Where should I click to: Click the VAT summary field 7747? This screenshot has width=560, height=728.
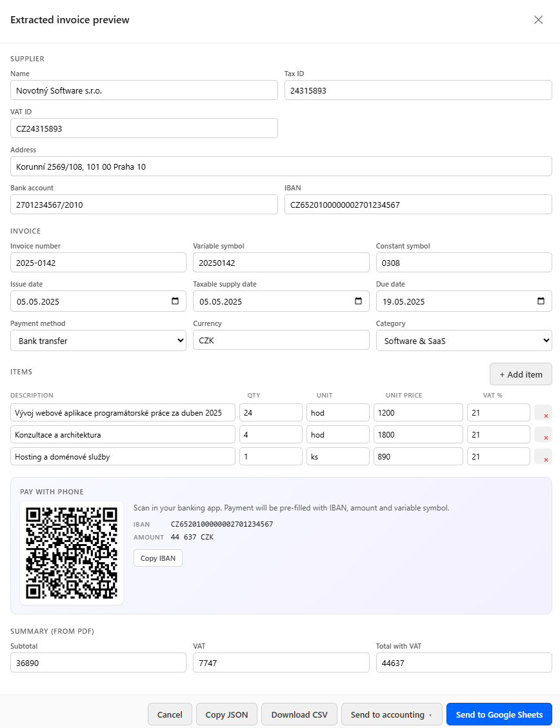click(281, 663)
